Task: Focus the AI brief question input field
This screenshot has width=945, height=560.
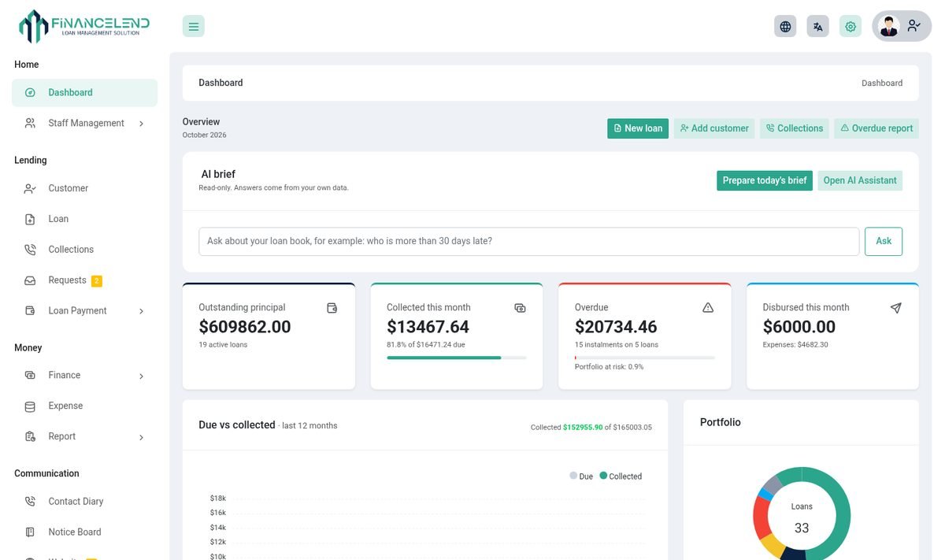Action: 528,241
